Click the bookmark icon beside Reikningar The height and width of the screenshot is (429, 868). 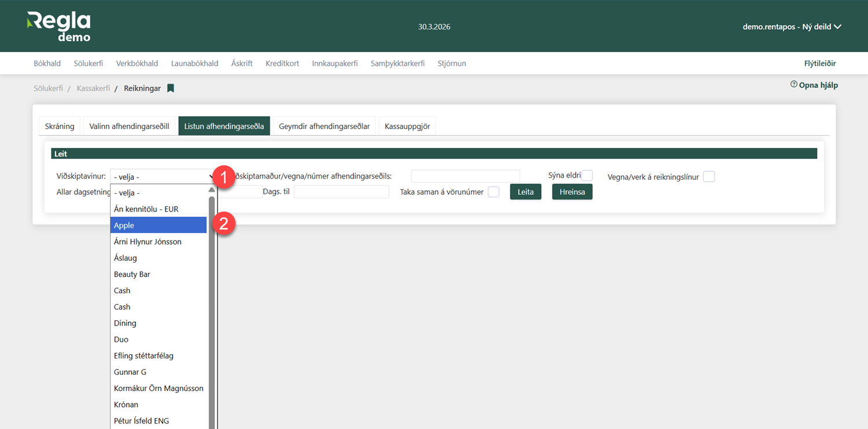tap(171, 88)
